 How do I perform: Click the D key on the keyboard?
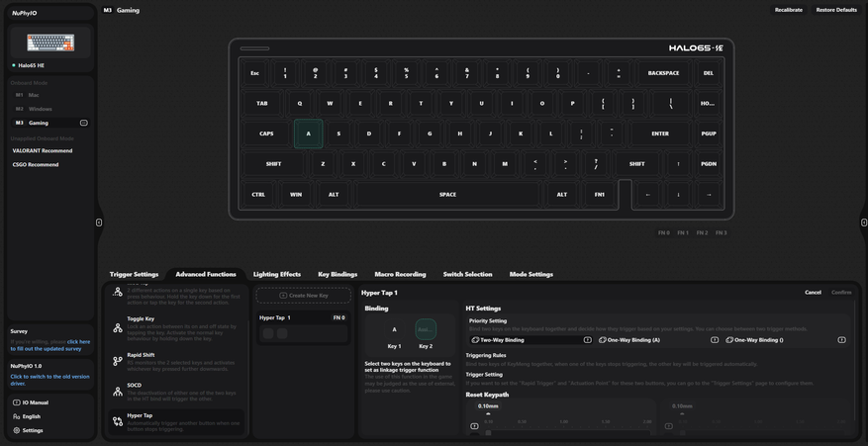(369, 134)
